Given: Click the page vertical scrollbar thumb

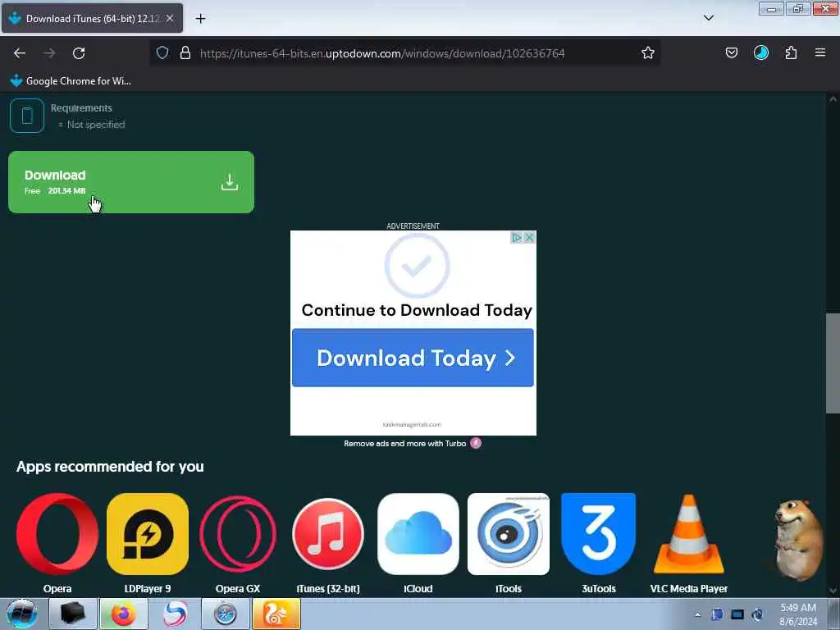Looking at the screenshot, I should 833,363.
